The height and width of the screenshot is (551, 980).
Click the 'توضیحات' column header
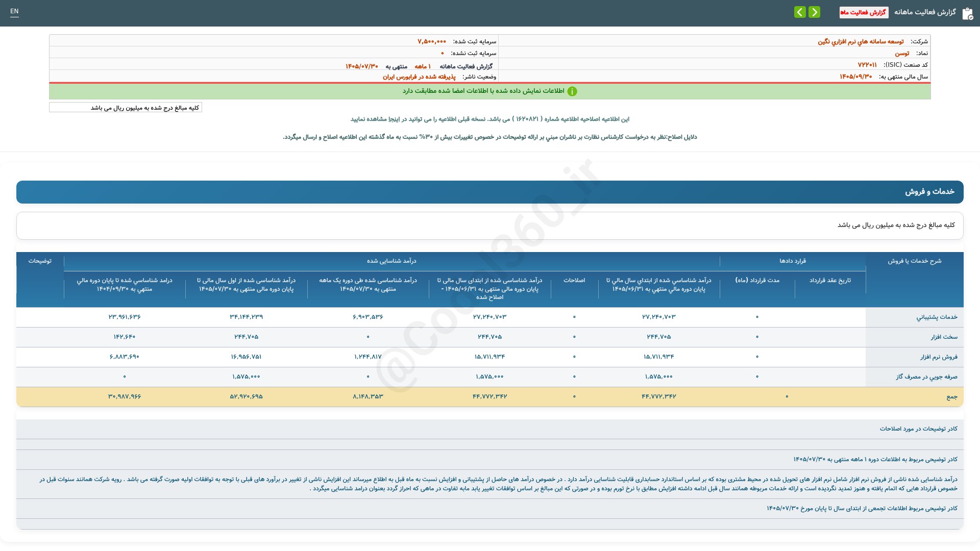point(40,261)
